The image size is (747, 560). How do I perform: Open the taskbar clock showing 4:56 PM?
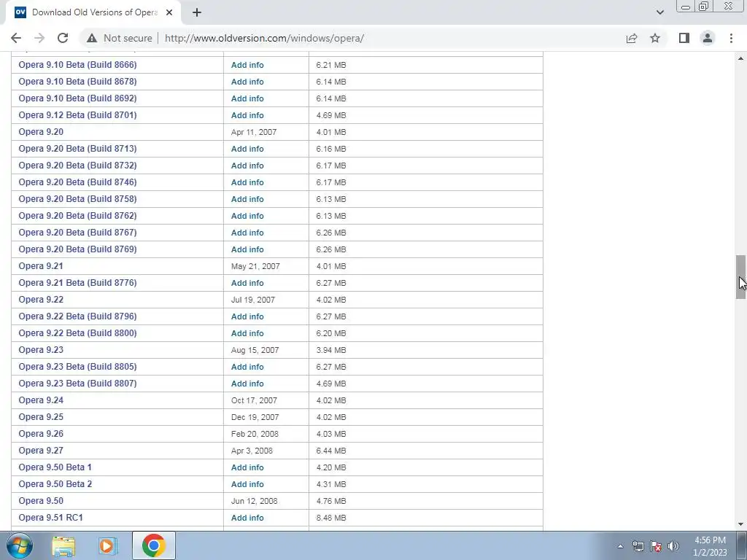coord(710,546)
